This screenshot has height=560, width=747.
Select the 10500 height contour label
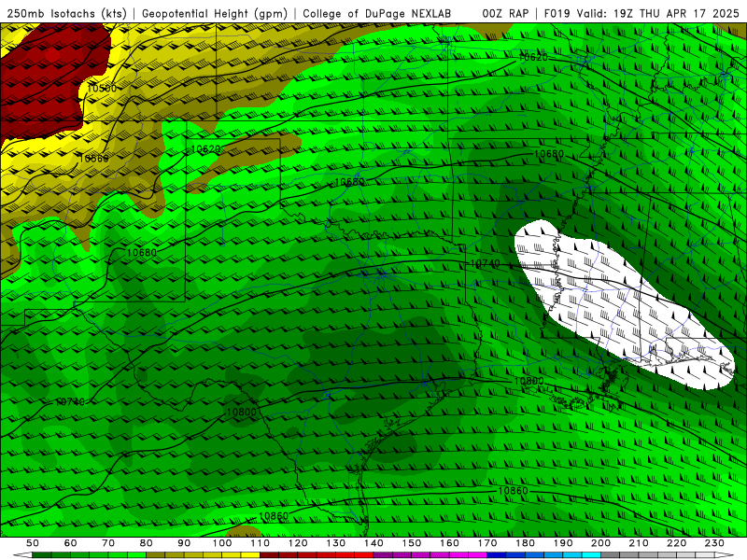point(102,88)
